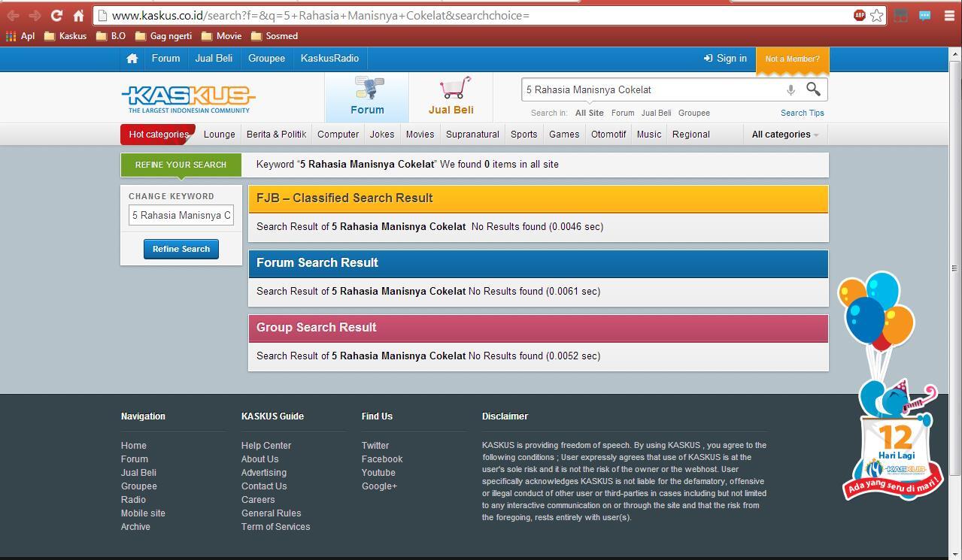962x560 pixels.
Task: Click Sign in link
Action: (725, 59)
